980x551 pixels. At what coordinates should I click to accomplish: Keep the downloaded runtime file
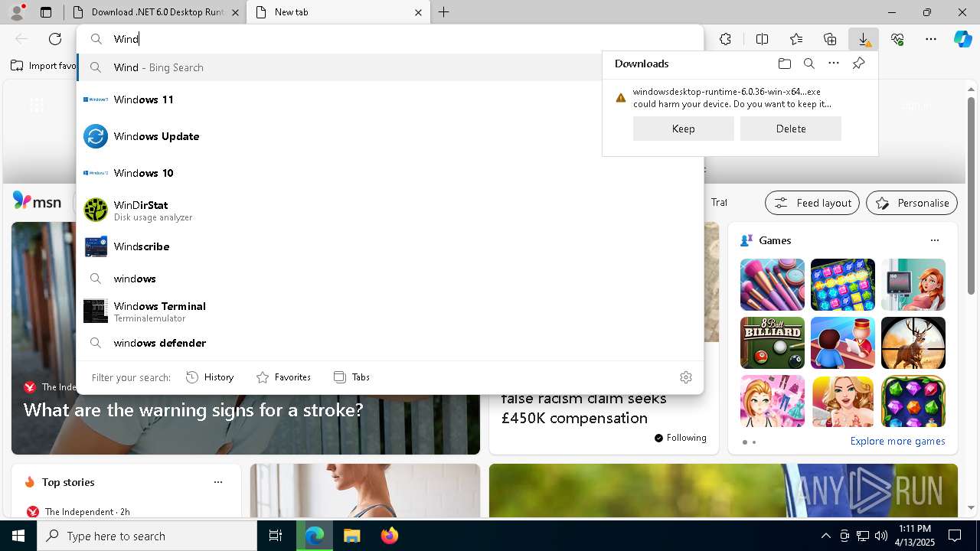click(x=684, y=129)
